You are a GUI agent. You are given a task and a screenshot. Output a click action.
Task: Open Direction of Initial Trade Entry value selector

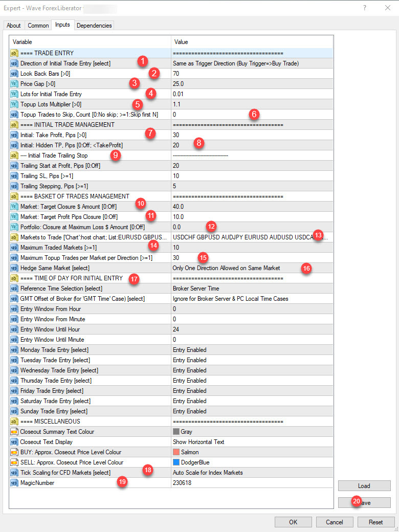(252, 63)
